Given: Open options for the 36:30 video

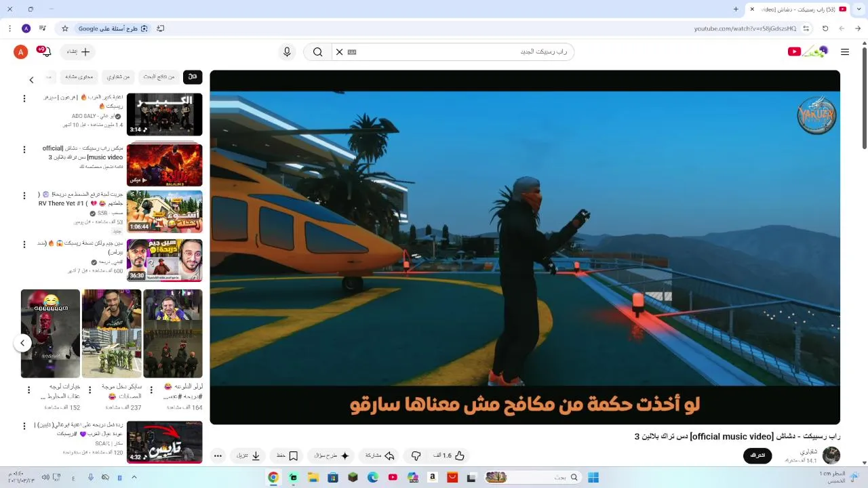Looking at the screenshot, I should tap(24, 245).
